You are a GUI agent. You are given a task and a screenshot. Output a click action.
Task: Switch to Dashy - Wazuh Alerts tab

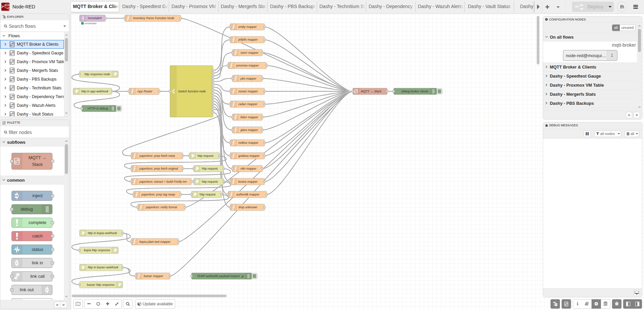[440, 7]
